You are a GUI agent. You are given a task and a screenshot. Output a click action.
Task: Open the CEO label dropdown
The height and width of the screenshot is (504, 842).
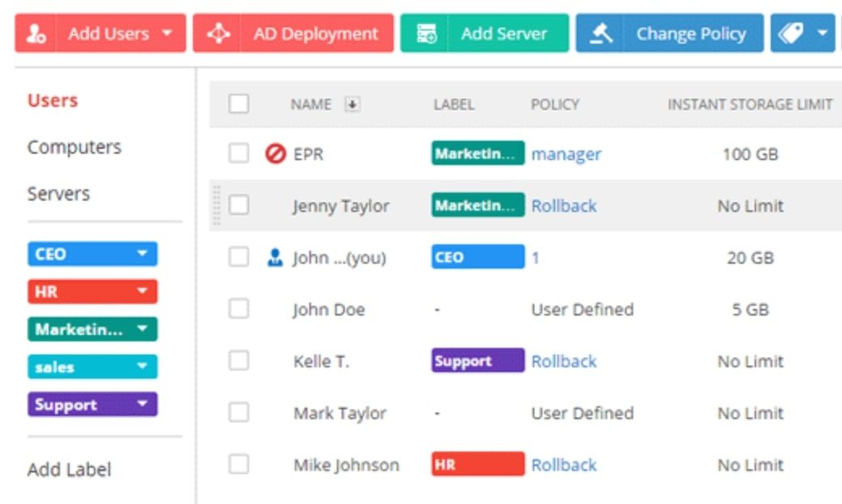click(142, 254)
